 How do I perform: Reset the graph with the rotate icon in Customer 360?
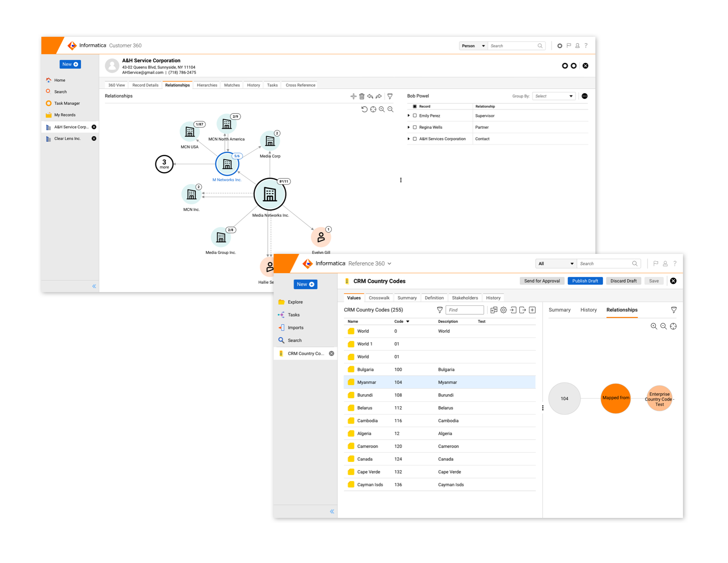[x=364, y=109]
